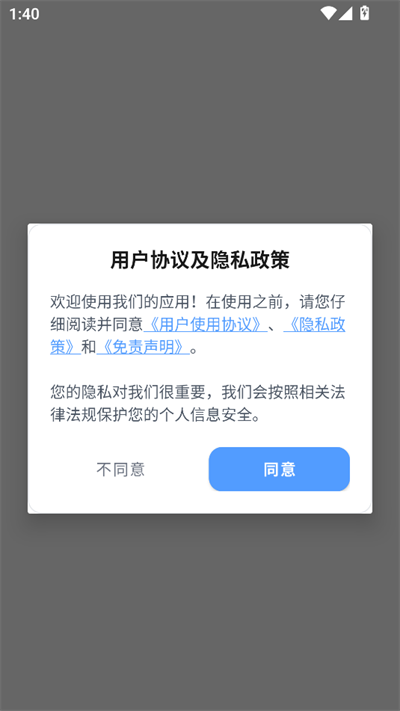
Task: Open the 《免责声明》 disclaimer link
Action: click(x=143, y=347)
